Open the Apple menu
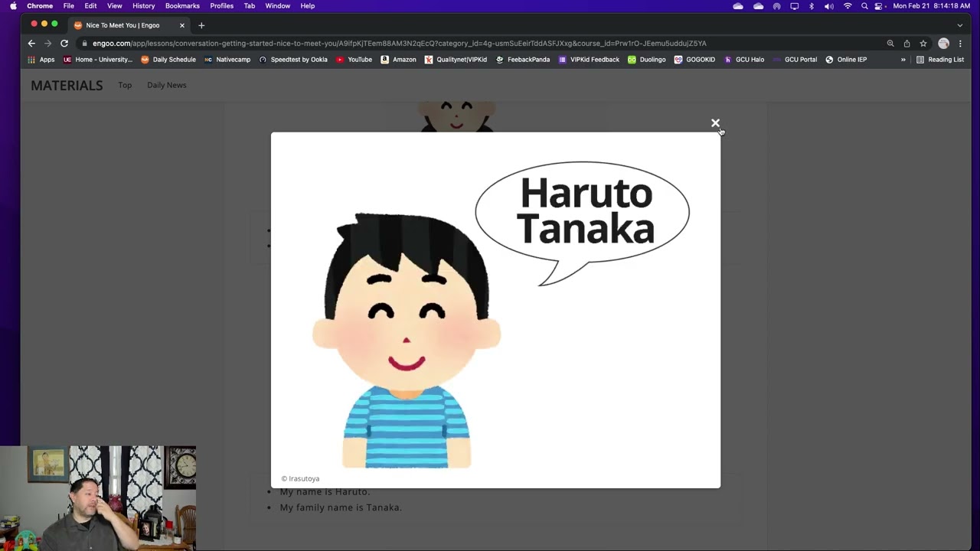980x551 pixels. (x=13, y=6)
